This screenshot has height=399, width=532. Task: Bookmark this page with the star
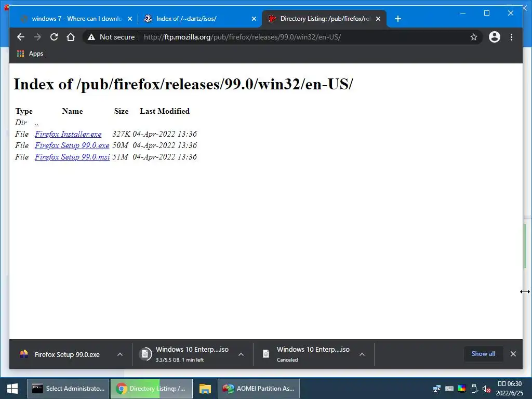[474, 37]
